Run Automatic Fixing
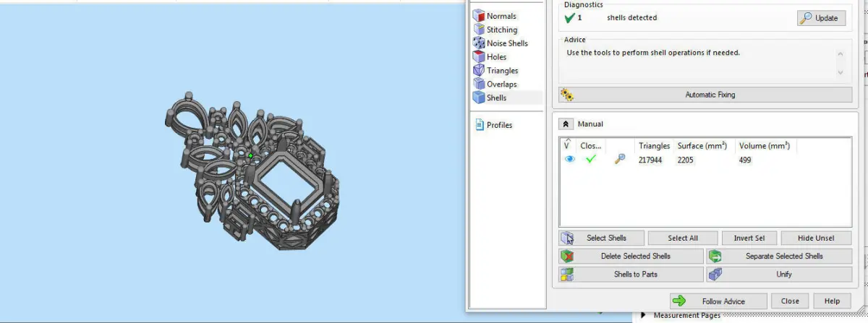Viewport: 868px width, 323px height. point(705,95)
